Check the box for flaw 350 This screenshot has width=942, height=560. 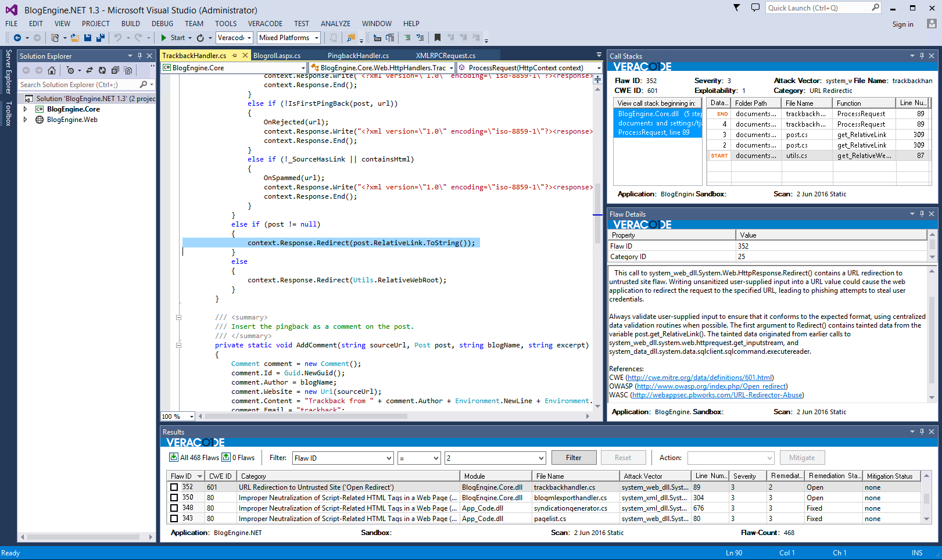(174, 497)
